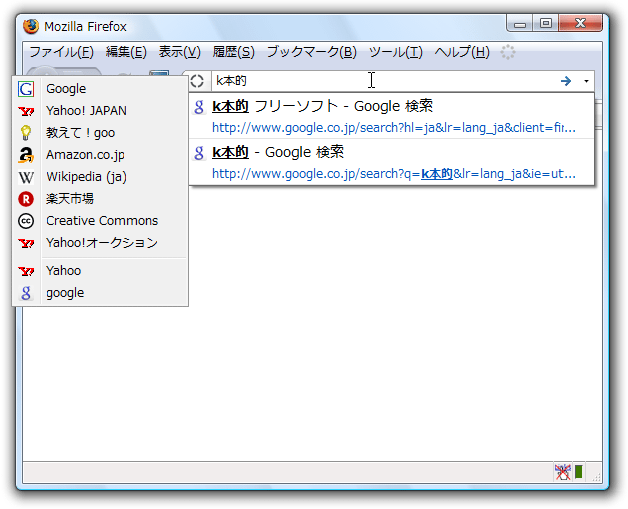
Task: Open 履歴(S) menu
Action: 233,52
